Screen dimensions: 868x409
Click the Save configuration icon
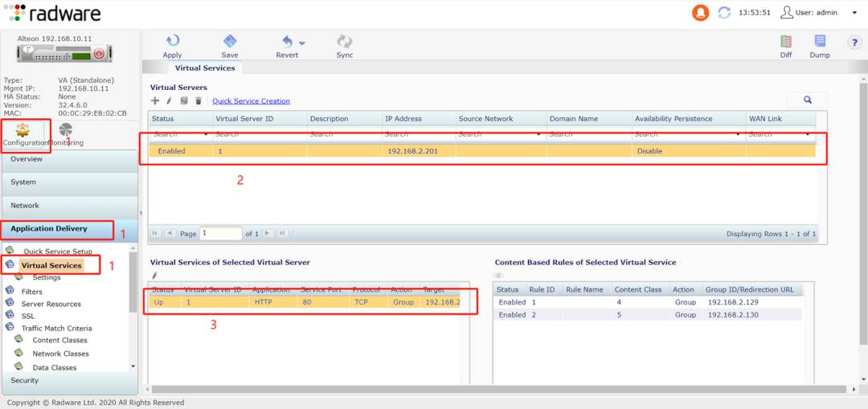tap(230, 42)
